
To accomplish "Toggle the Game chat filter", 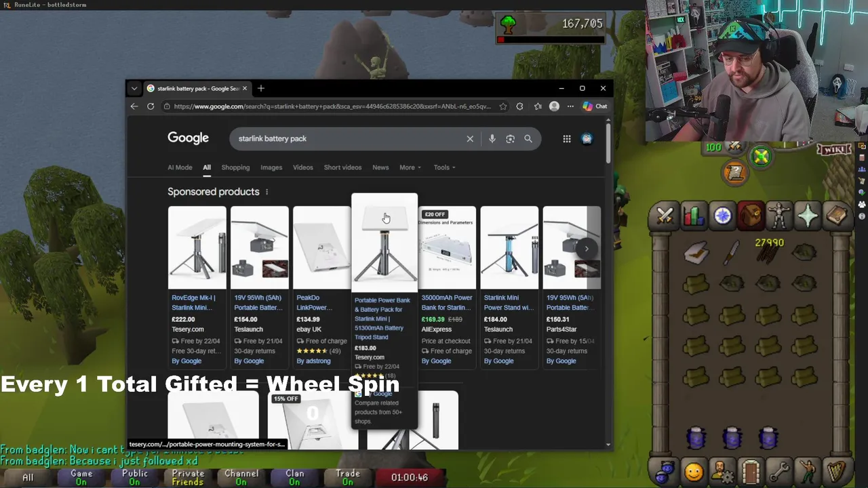I will pyautogui.click(x=81, y=477).
